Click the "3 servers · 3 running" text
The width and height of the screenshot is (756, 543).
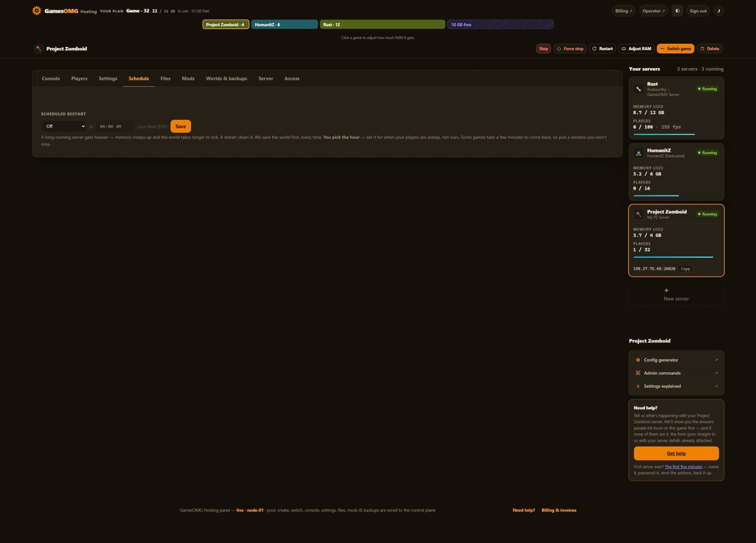[x=700, y=69]
